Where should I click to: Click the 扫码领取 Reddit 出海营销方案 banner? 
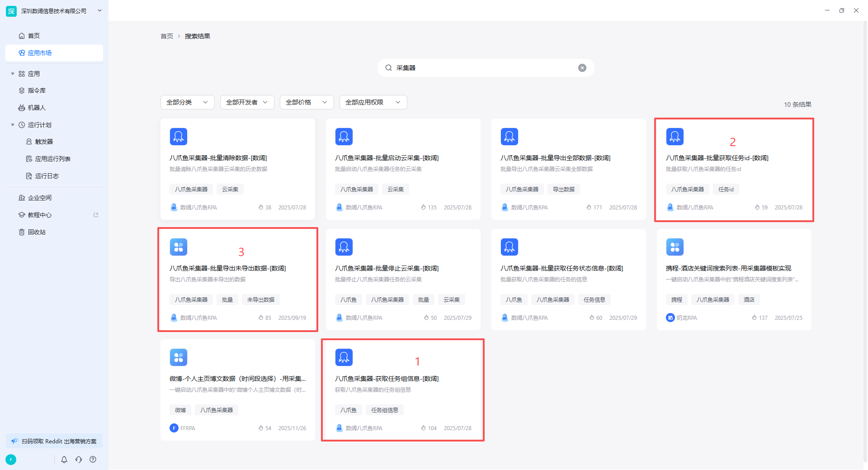coord(54,441)
